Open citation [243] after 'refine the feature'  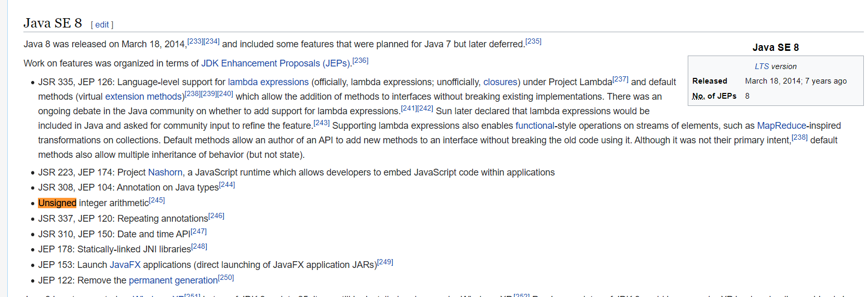[322, 123]
